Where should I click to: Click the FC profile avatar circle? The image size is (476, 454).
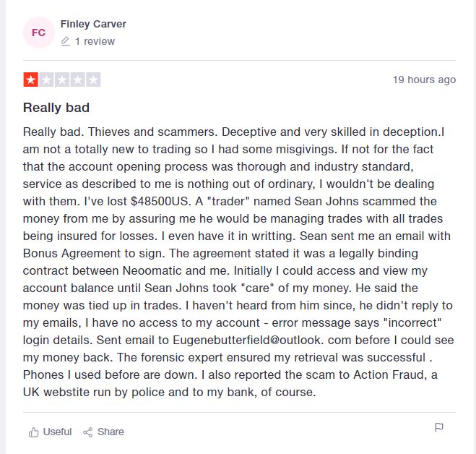coord(38,33)
